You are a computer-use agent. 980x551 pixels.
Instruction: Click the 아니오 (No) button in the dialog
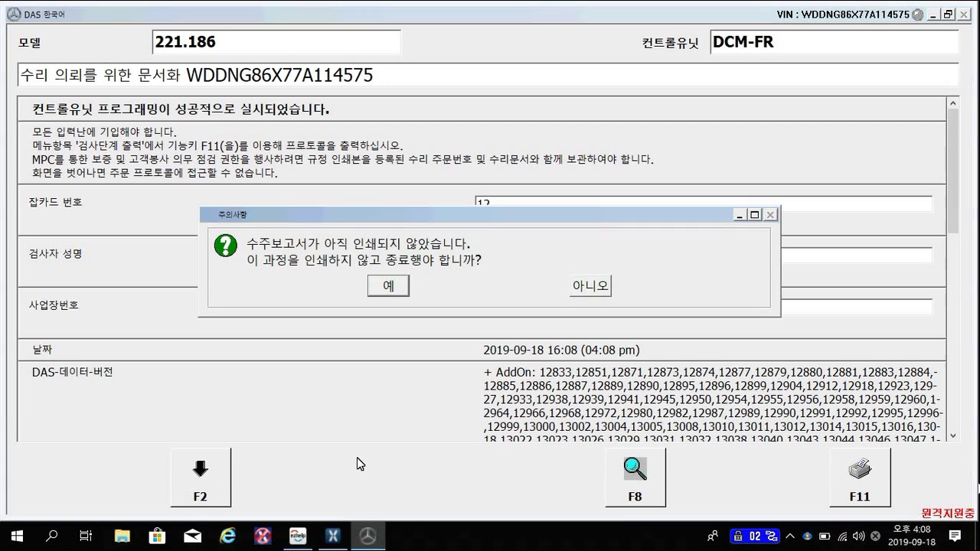pyautogui.click(x=590, y=285)
